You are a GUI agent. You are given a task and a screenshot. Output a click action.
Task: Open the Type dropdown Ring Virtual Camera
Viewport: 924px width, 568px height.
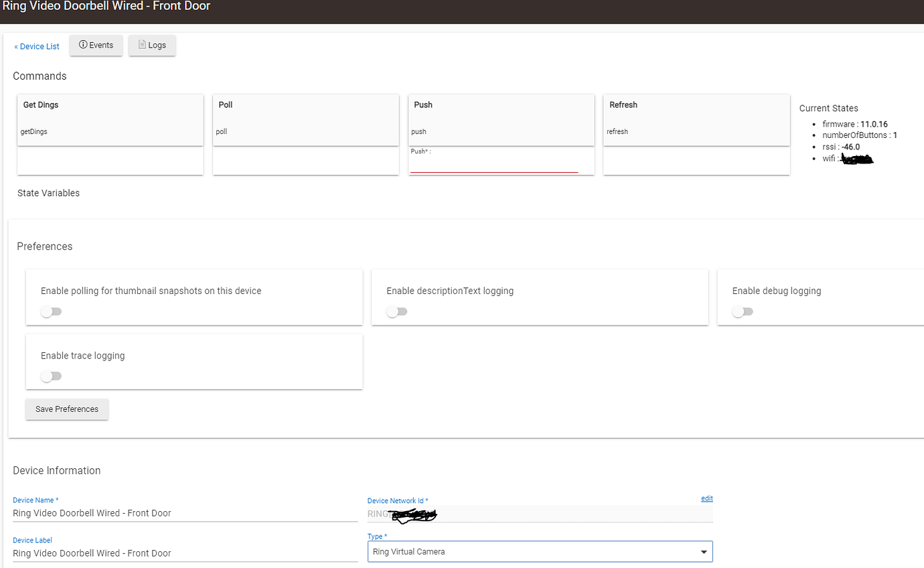pos(540,552)
